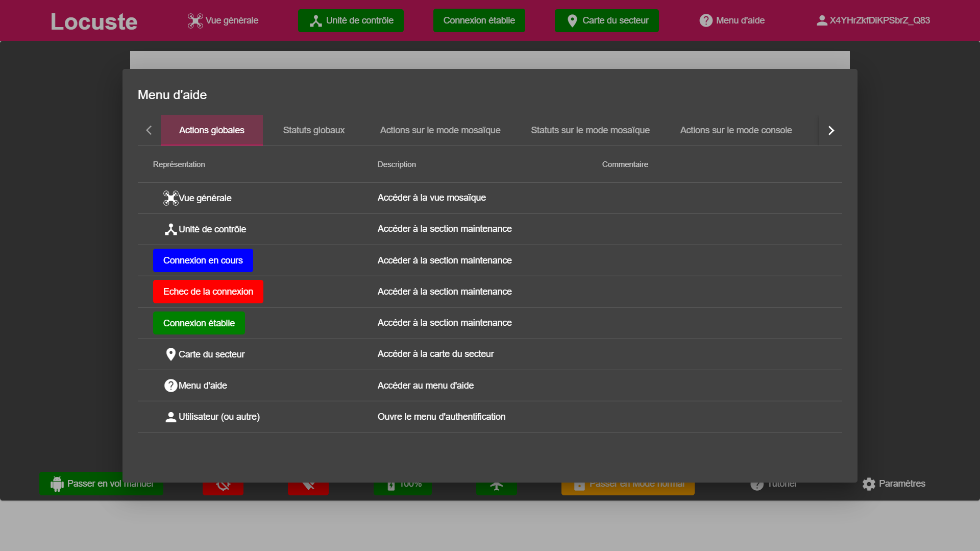Click the pin icon in Carte du secteur table row
The image size is (980, 551).
pos(170,354)
